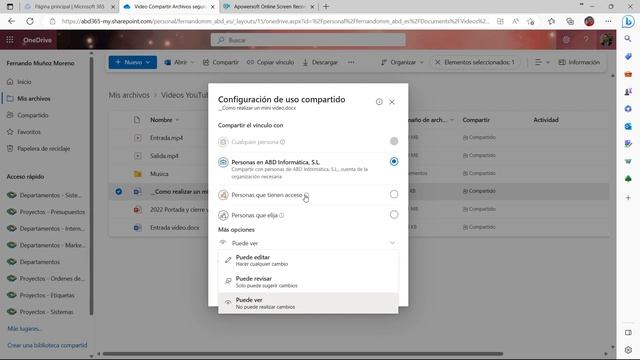640x360 pixels.
Task: Open Entrada.mp4 file
Action: pos(167,138)
